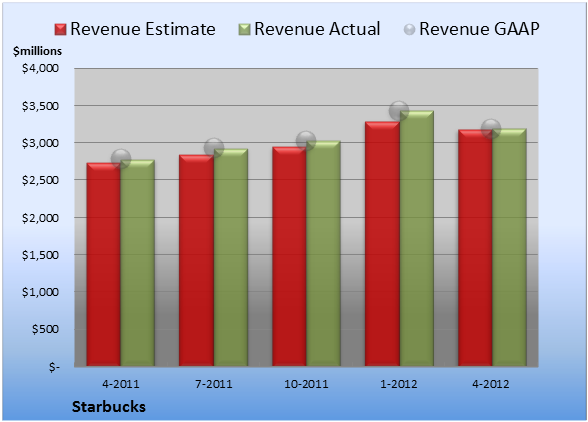Select the green 1-2012 actual bar

417,238
